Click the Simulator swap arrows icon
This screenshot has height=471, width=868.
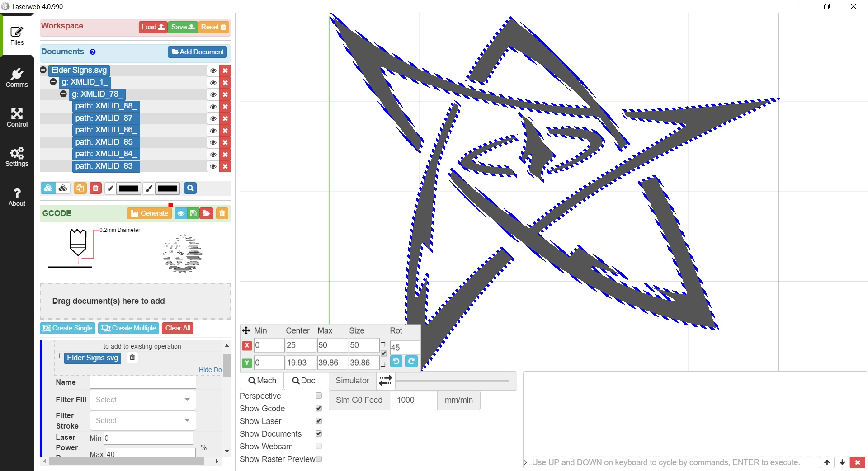(x=386, y=381)
